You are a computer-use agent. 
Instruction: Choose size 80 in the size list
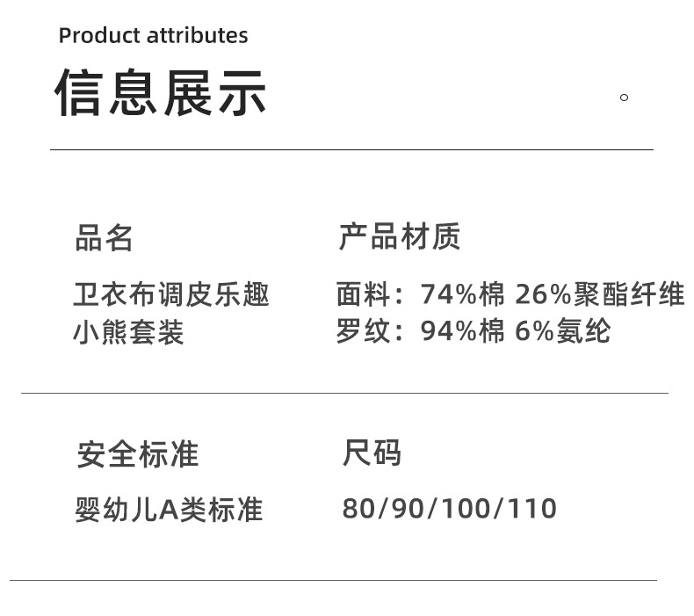pos(358,509)
